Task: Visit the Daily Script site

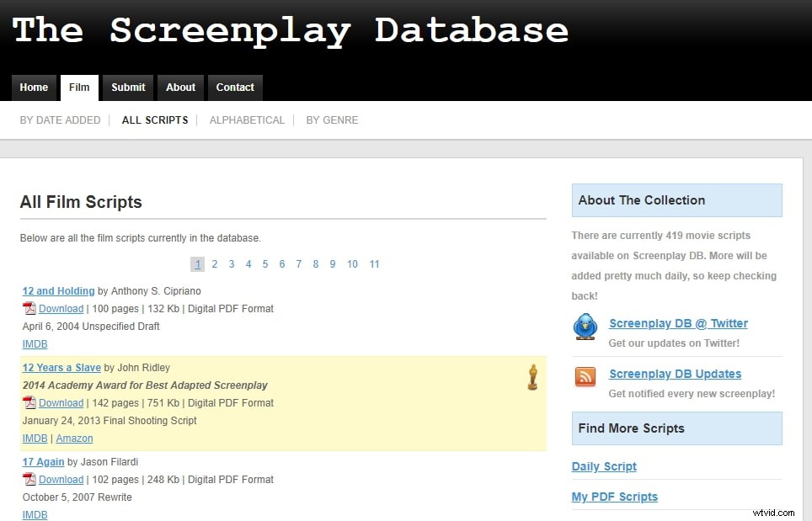Action: tap(604, 466)
